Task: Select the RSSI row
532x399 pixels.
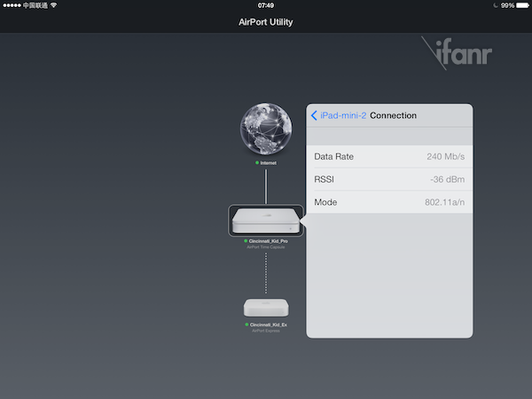Action: pos(388,180)
